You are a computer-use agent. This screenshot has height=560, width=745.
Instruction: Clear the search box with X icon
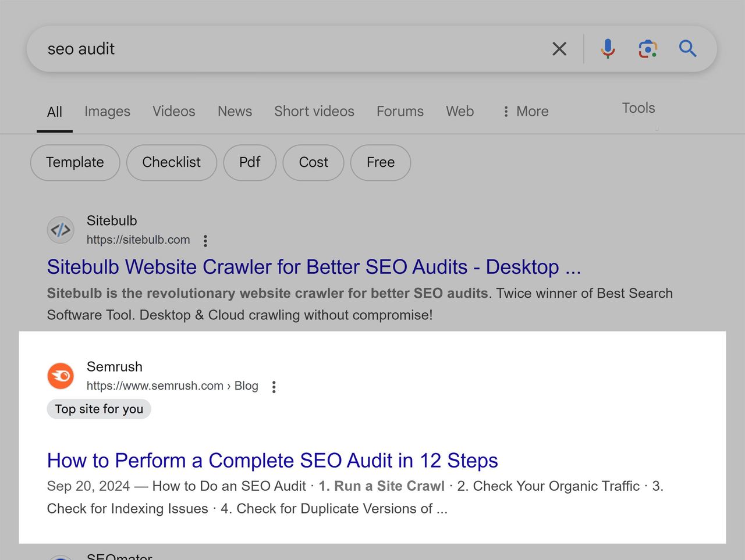(x=559, y=49)
